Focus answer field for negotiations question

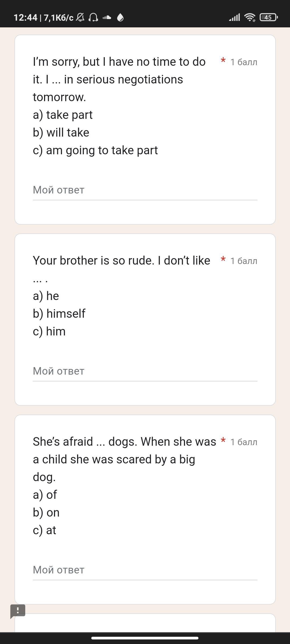[145, 190]
